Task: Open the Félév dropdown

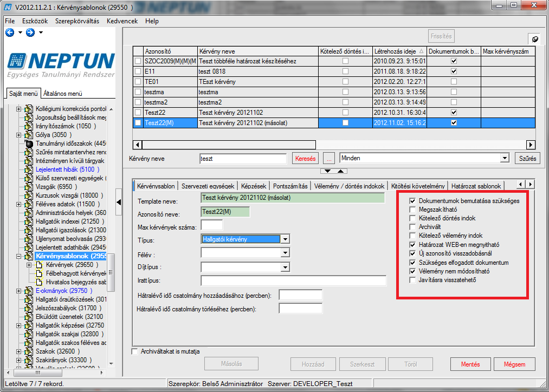Action: 286,253
